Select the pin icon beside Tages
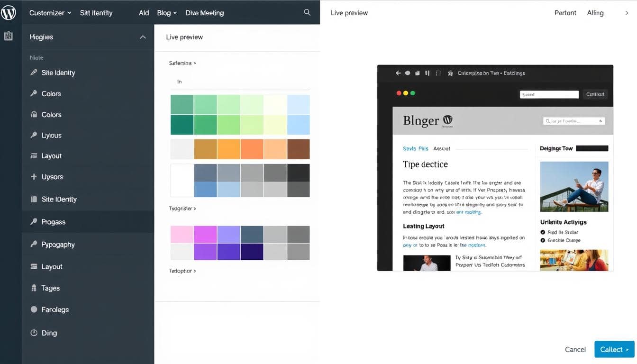Viewport: 637px width, 364px height. click(33, 288)
